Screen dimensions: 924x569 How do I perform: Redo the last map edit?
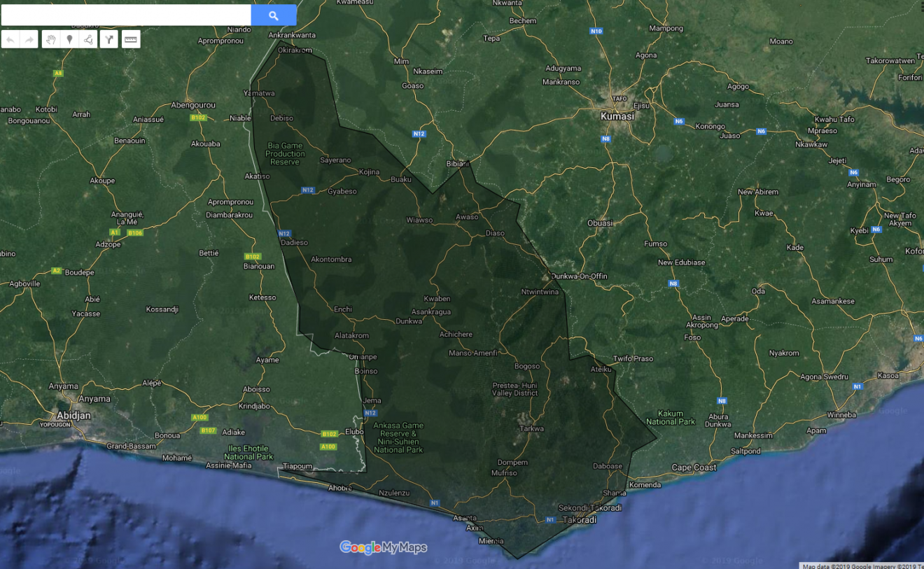click(29, 40)
